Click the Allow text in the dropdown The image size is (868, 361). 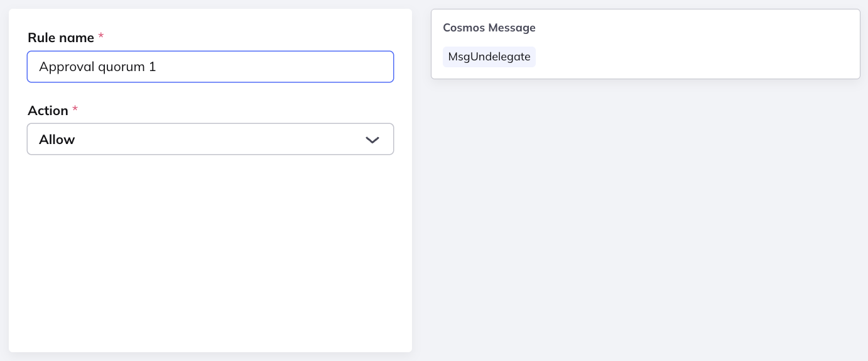pos(57,140)
